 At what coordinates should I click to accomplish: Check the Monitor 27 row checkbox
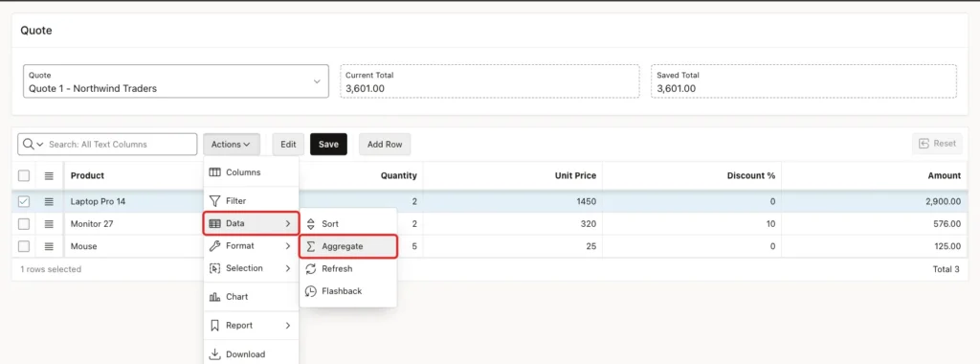click(x=24, y=224)
